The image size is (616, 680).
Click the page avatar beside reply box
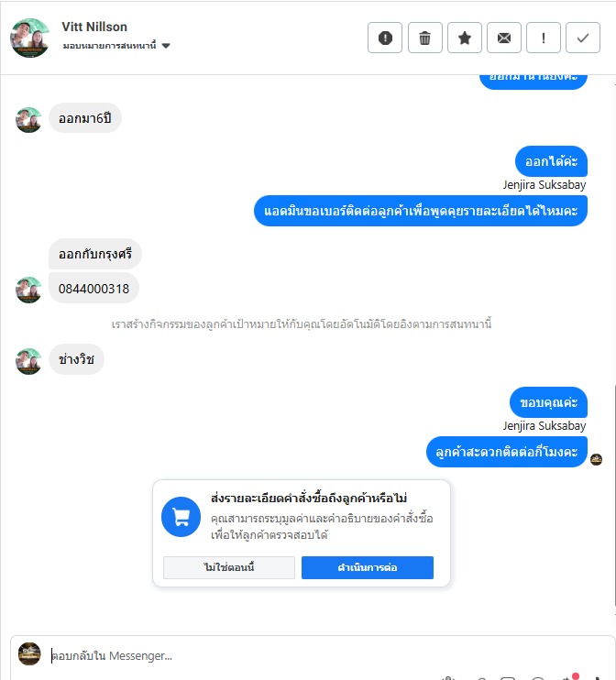[29, 653]
